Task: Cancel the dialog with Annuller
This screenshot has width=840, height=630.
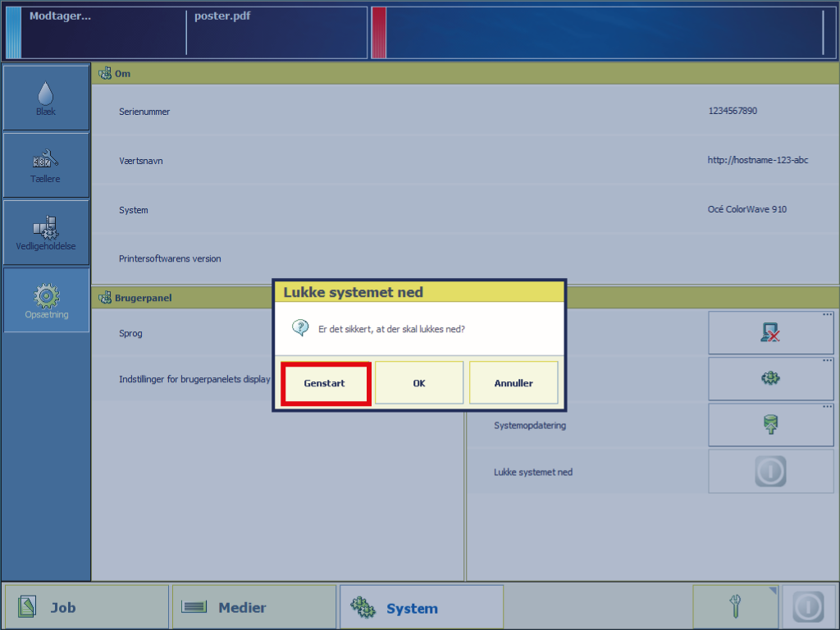Action: (514, 382)
